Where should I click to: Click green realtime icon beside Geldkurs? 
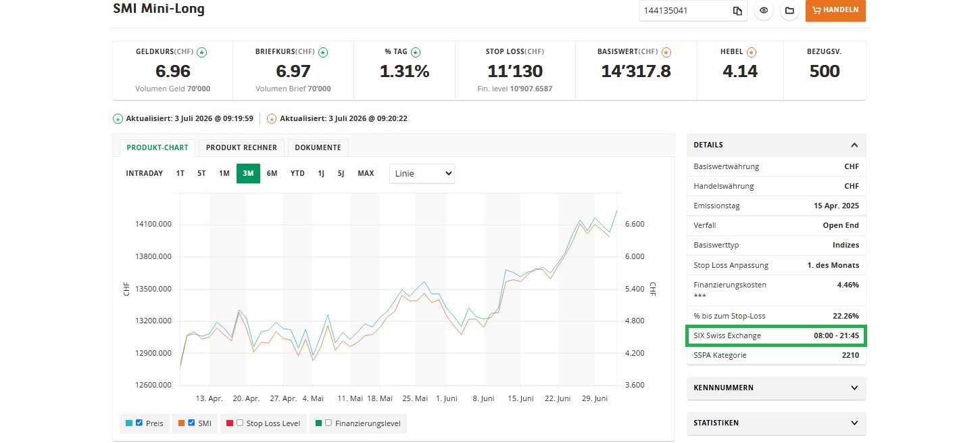point(202,52)
